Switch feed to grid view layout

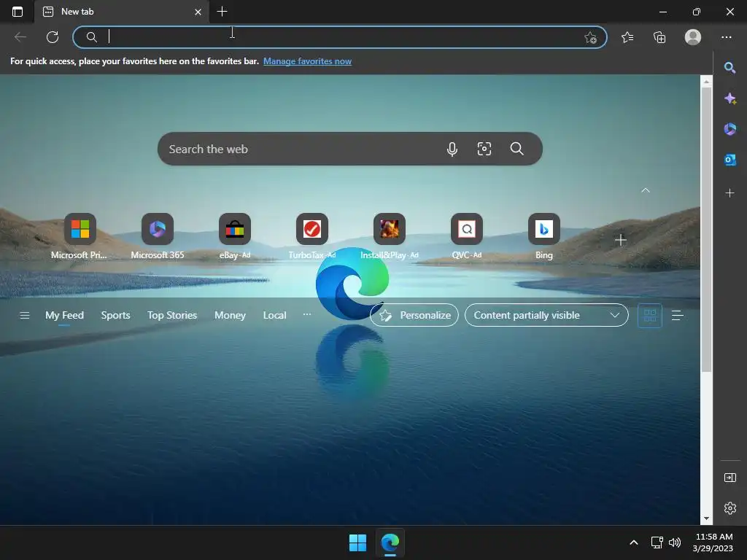coord(650,315)
